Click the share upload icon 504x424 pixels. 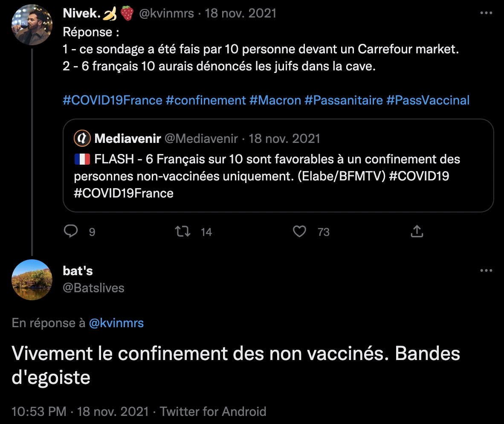(417, 231)
